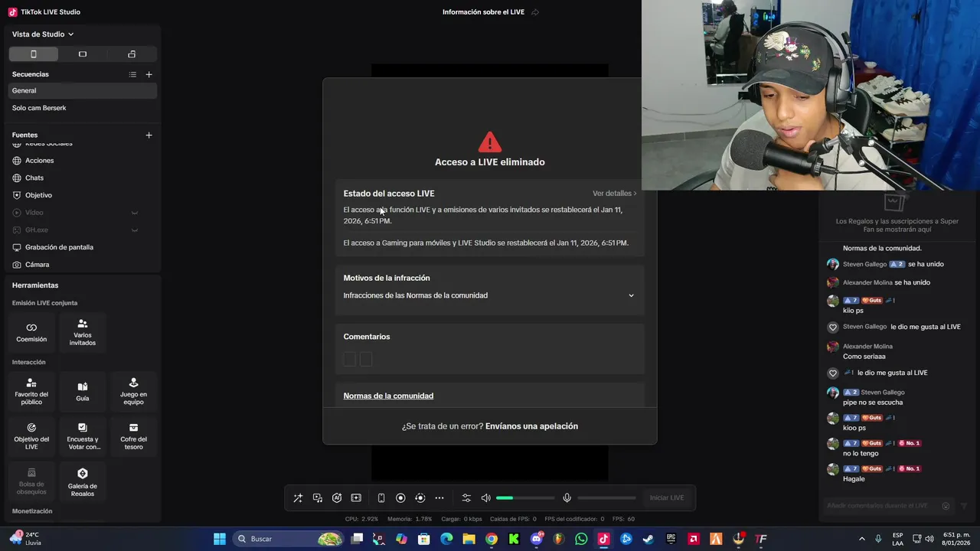The height and width of the screenshot is (551, 980).
Task: Click the phone orientation toolbar icon
Action: click(381, 498)
